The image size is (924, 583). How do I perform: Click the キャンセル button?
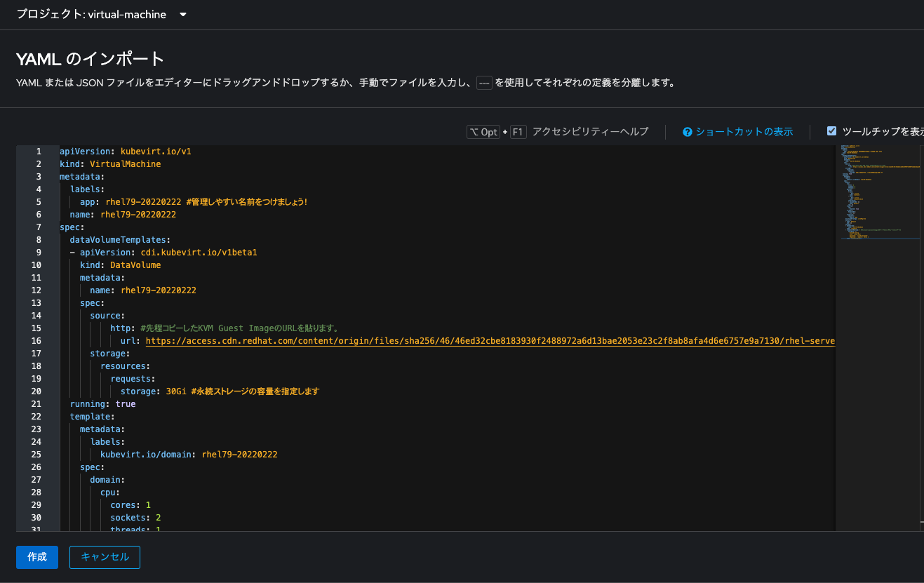105,557
